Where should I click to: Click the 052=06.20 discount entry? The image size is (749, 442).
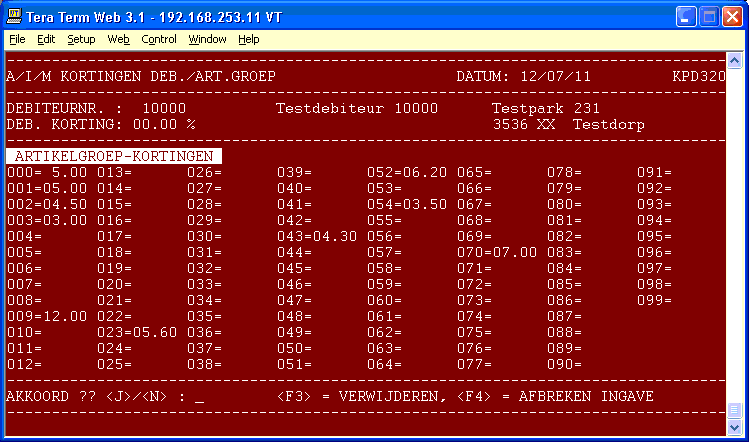pyautogui.click(x=407, y=172)
